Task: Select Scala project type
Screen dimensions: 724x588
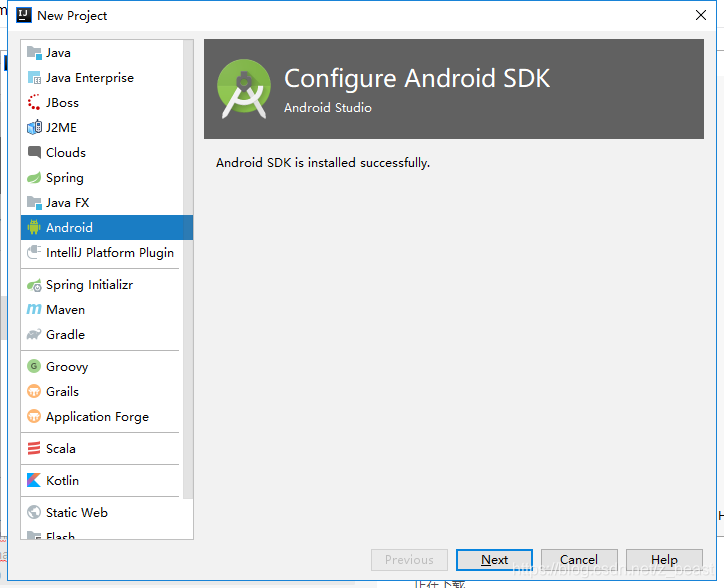Action: (102, 449)
